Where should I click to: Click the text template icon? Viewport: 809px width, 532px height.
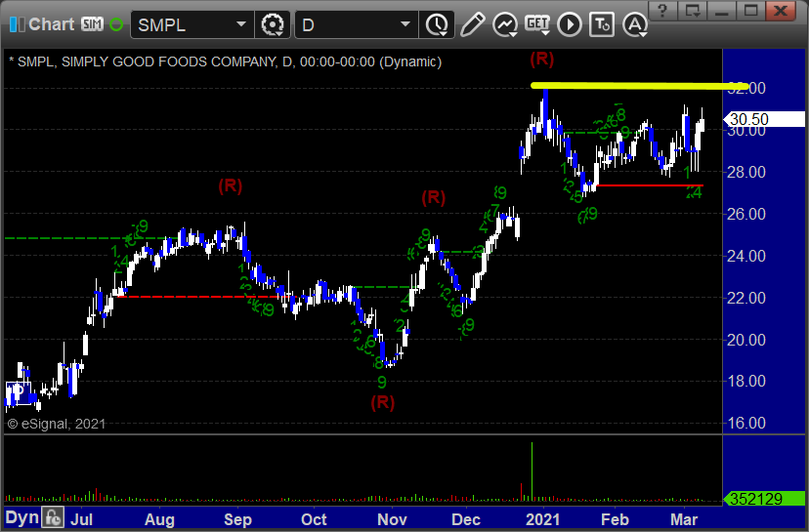tap(602, 24)
